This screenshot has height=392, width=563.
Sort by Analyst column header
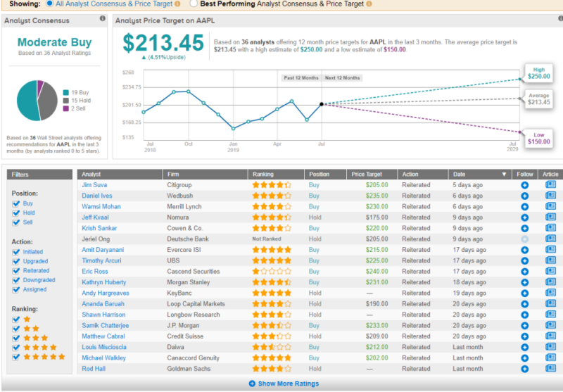coord(120,174)
